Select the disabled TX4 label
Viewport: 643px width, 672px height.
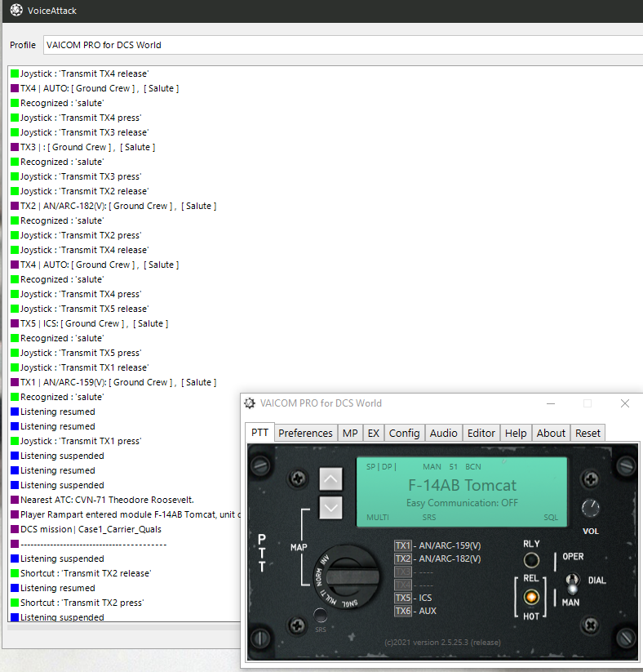point(414,585)
